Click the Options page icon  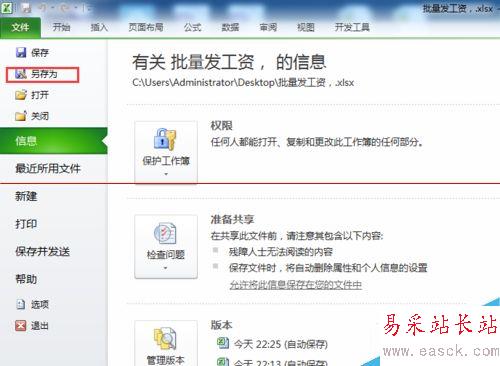pos(21,304)
